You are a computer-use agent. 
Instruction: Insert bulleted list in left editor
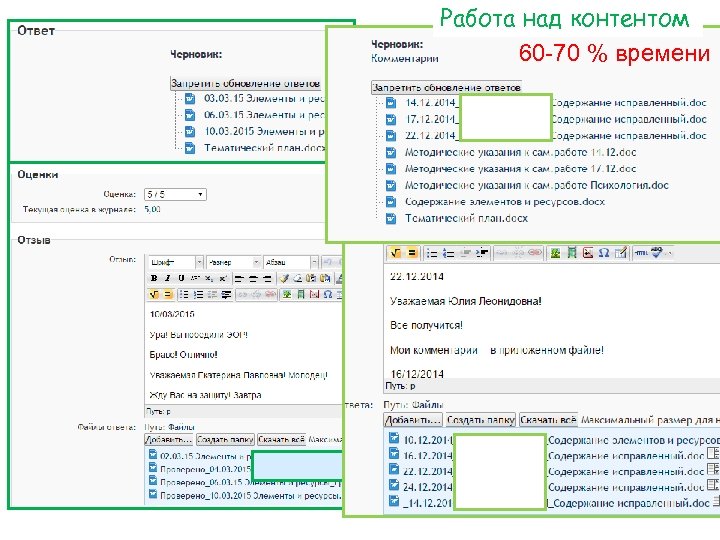185,294
